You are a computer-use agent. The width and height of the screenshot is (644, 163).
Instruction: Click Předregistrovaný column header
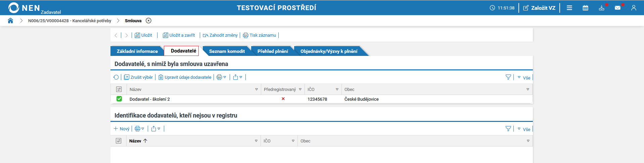point(280,89)
